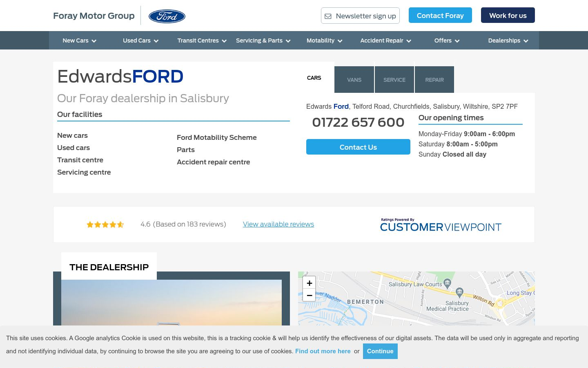Click the Work for us button
Viewport: 588px width, 368px height.
tap(508, 15)
